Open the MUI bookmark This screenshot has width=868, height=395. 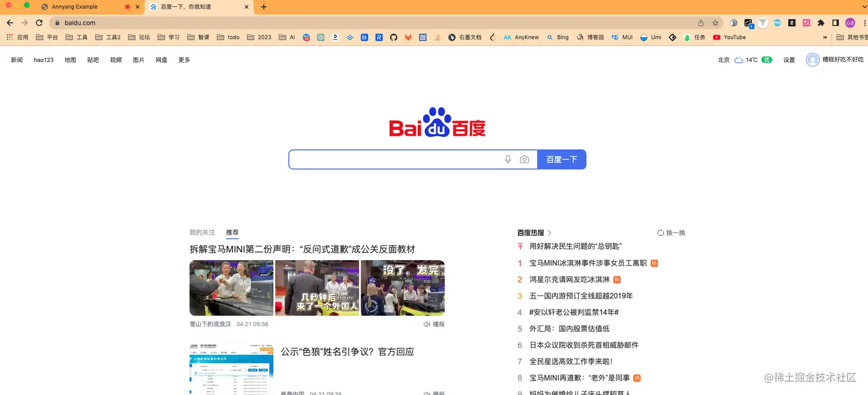coord(622,37)
